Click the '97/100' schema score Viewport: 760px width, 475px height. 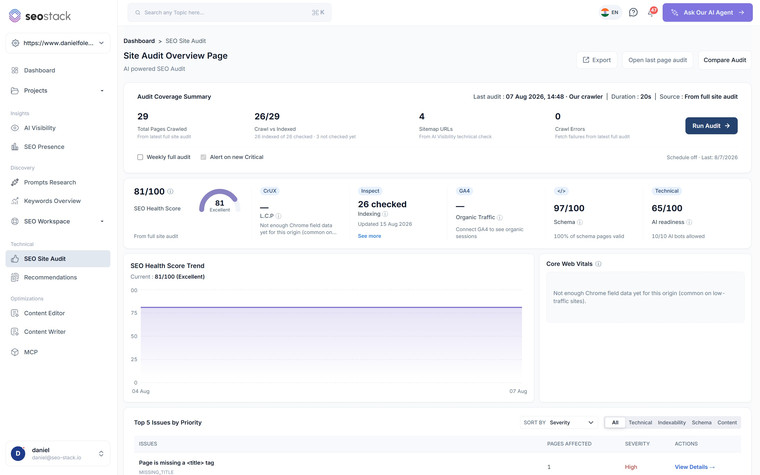[569, 208]
